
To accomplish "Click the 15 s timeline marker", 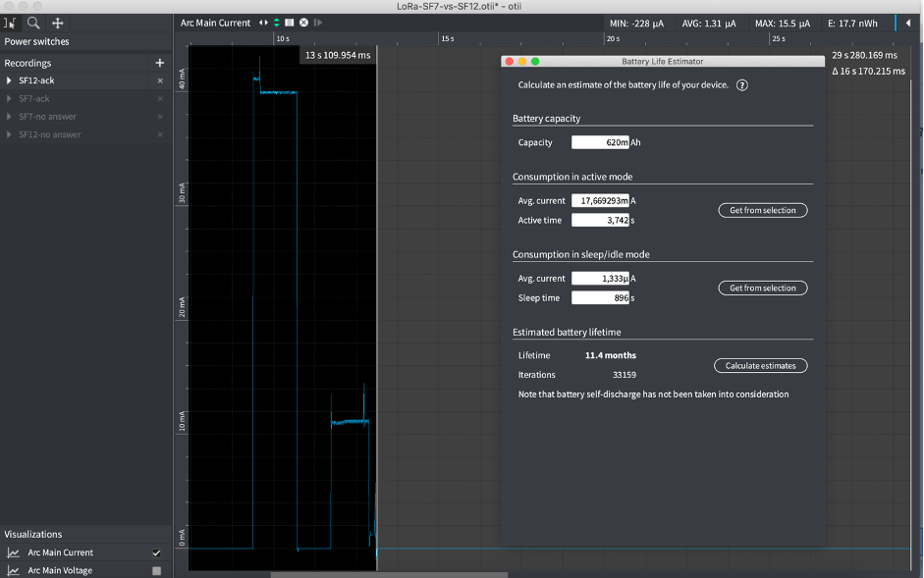I will (x=448, y=39).
